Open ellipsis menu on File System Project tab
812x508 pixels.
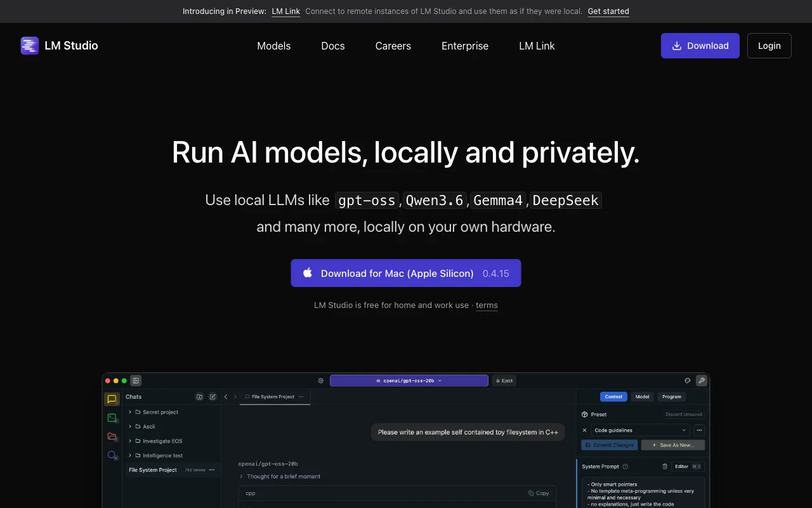301,397
